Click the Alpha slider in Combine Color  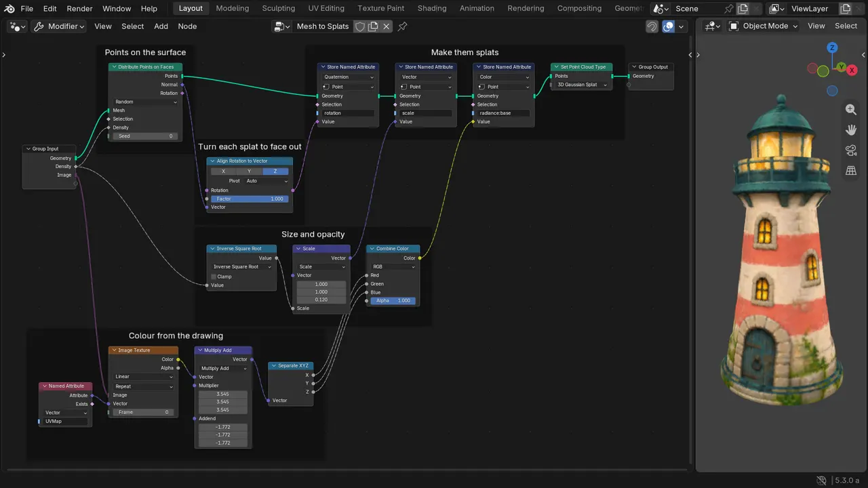point(393,300)
